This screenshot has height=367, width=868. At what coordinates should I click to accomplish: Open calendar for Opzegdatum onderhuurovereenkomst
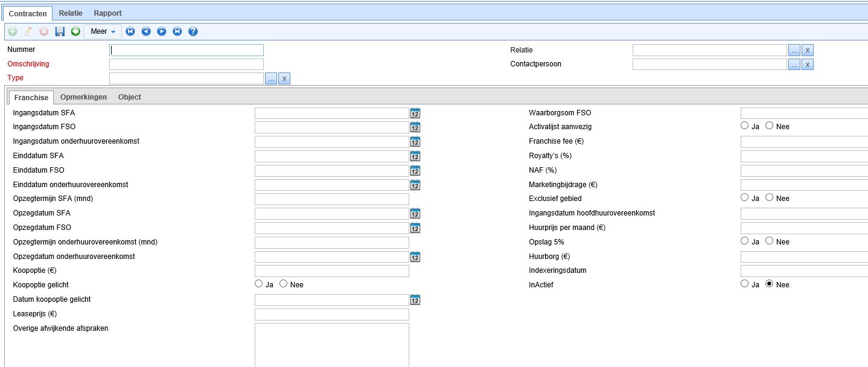415,257
